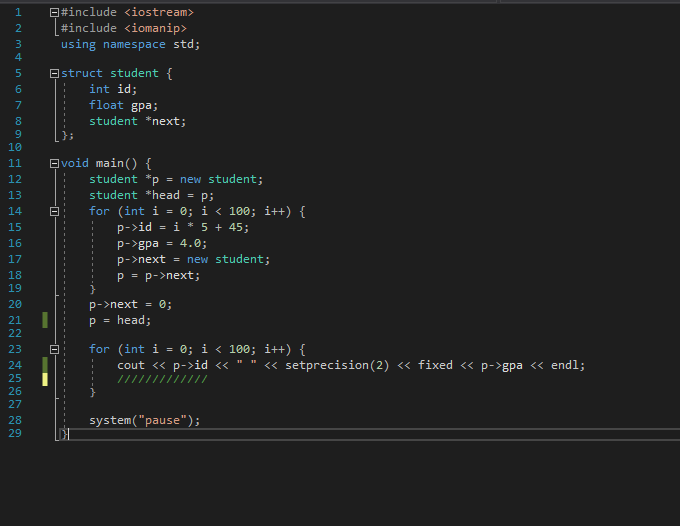Click the closing brace on line 29
The image size is (680, 526).
(x=64, y=434)
